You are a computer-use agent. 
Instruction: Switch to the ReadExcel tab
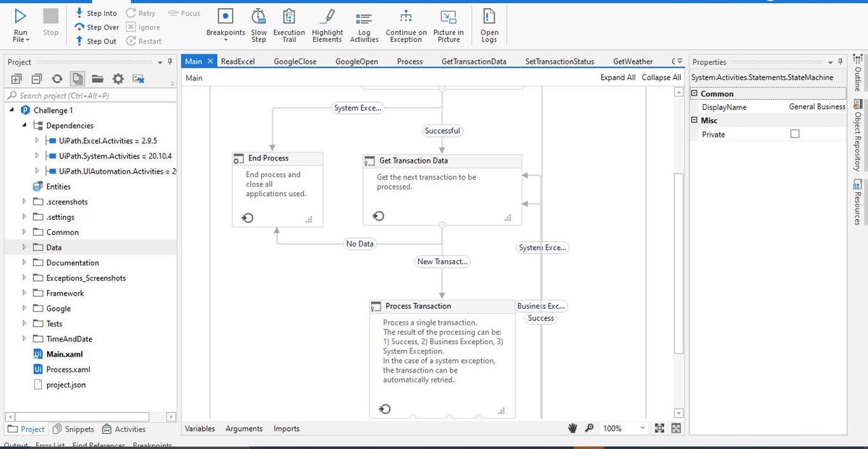(x=238, y=61)
